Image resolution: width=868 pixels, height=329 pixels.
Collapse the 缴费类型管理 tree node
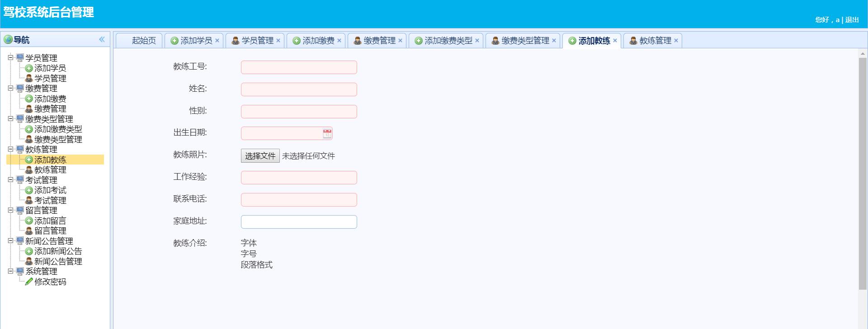(10, 119)
